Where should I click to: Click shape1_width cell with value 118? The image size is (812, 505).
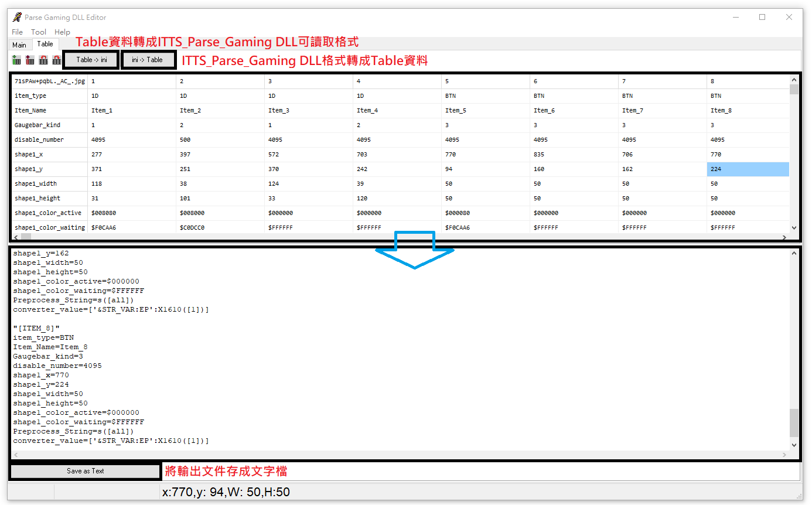[132, 184]
